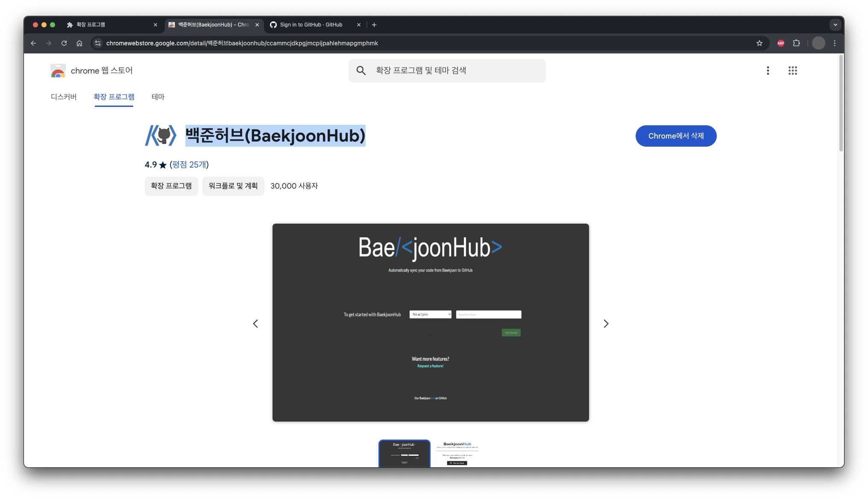Show previous screenshot with left chevron

coord(255,324)
